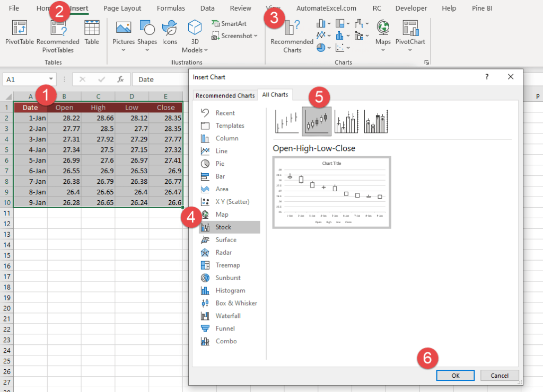Switch to the All Charts tab
Viewport: 543px width, 392px height.
pyautogui.click(x=275, y=95)
